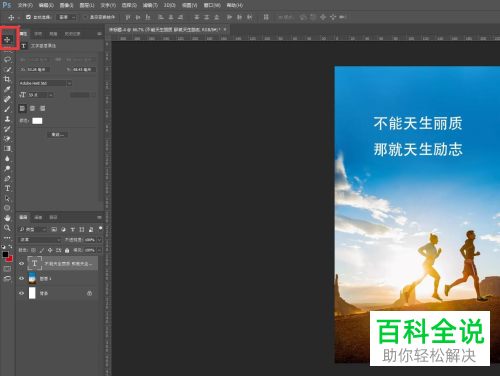This screenshot has width=500, height=376.
Task: Open the Edit menu
Action: (46, 5)
